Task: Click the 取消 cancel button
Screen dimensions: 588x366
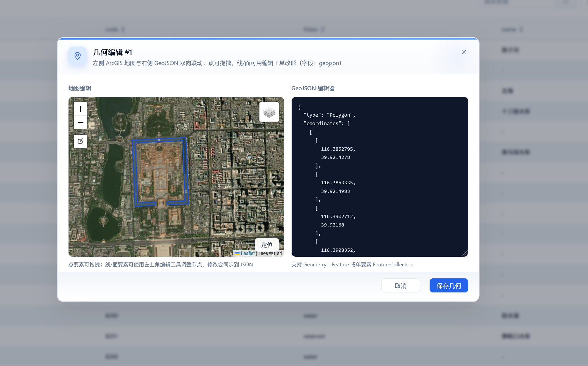Action: click(x=401, y=286)
